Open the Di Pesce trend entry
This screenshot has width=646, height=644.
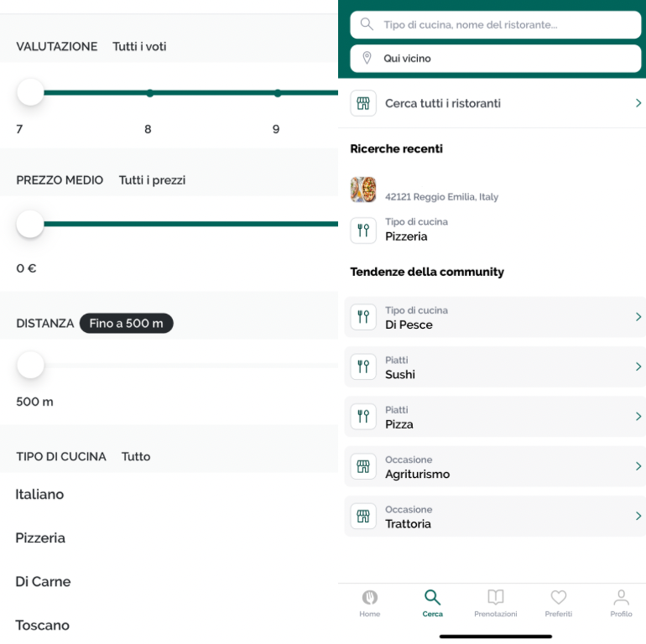495,317
